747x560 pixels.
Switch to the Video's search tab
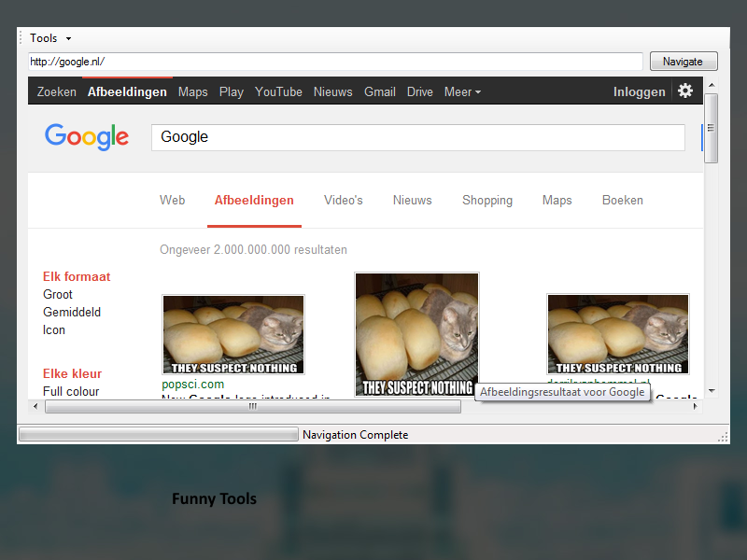tap(343, 200)
